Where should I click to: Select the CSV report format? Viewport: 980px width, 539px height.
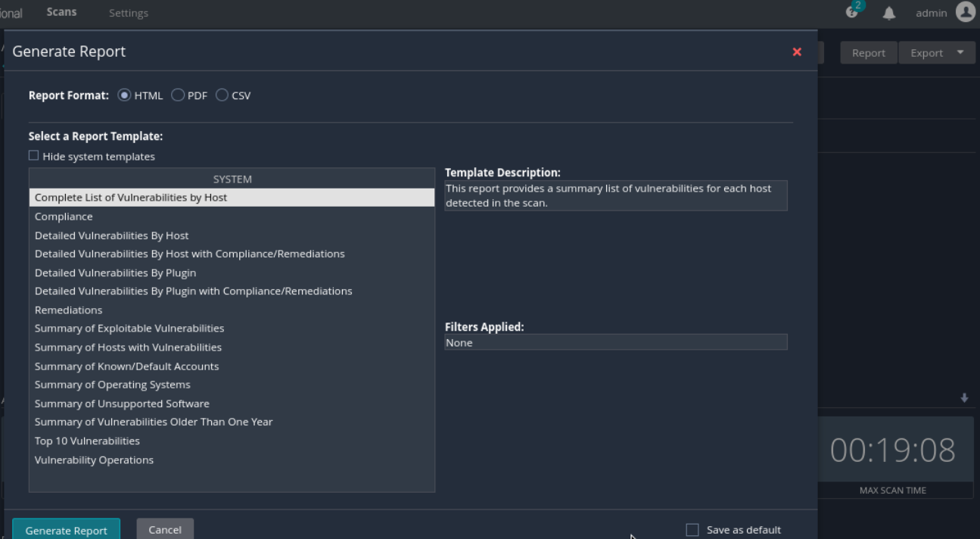222,95
